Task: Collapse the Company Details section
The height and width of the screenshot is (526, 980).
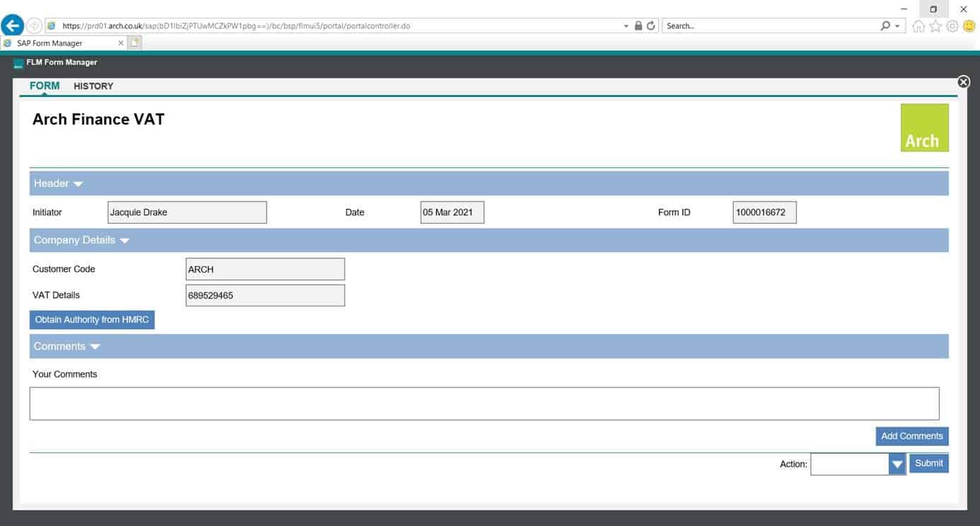Action: (x=125, y=241)
